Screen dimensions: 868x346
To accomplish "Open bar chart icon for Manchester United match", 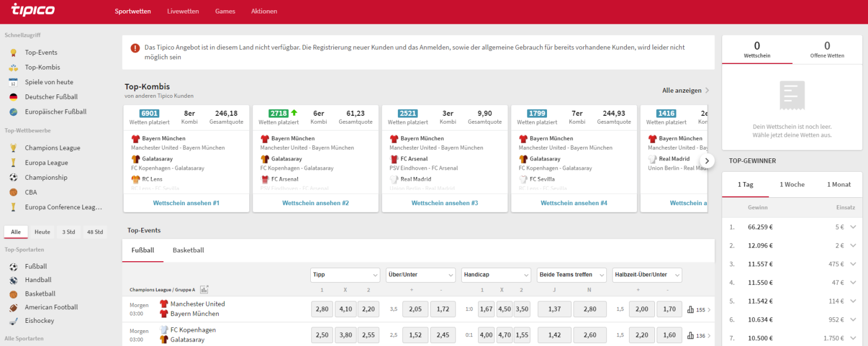I will click(690, 309).
